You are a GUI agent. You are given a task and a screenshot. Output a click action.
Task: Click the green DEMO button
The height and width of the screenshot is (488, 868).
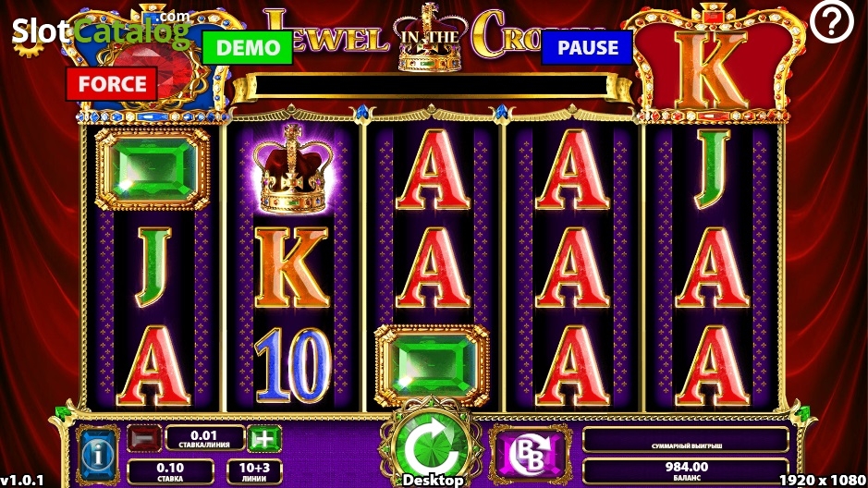(x=248, y=47)
